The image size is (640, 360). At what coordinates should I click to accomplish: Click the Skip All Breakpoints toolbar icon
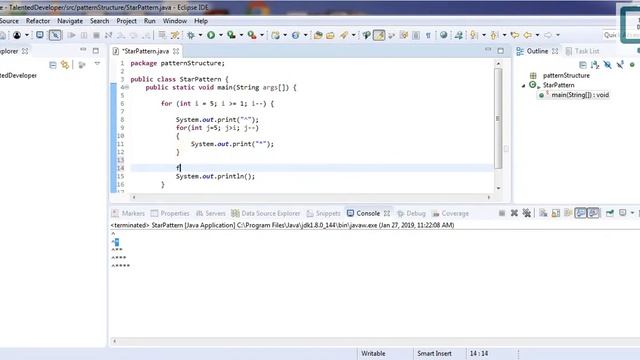pyautogui.click(x=55, y=36)
